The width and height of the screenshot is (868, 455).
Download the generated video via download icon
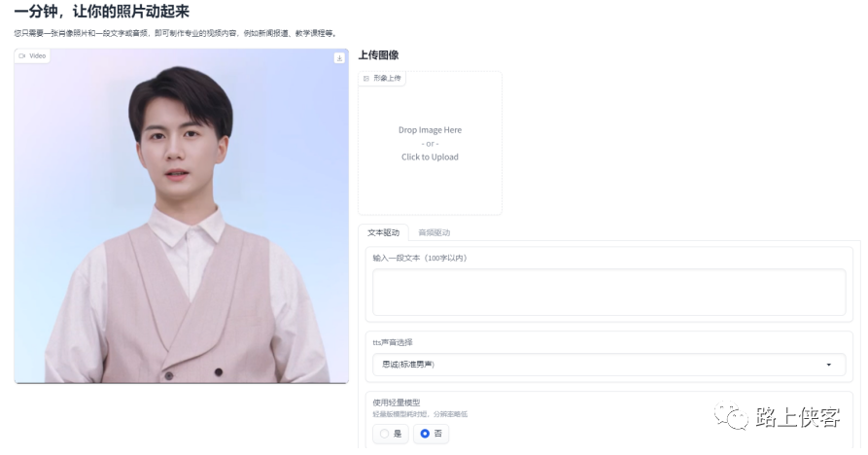pyautogui.click(x=339, y=57)
